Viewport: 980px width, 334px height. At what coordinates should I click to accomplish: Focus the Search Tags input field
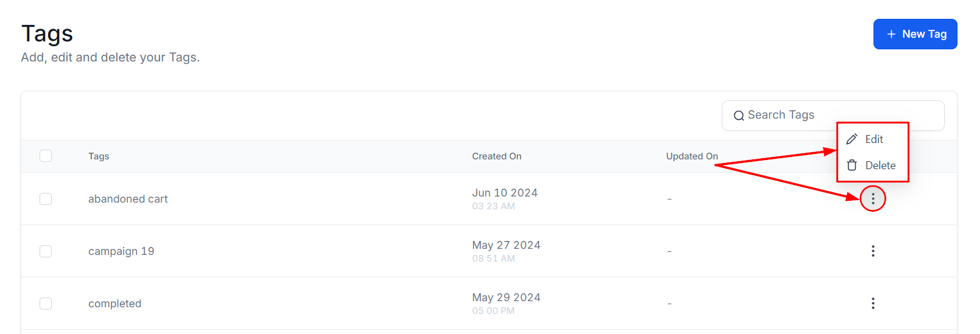click(x=791, y=115)
